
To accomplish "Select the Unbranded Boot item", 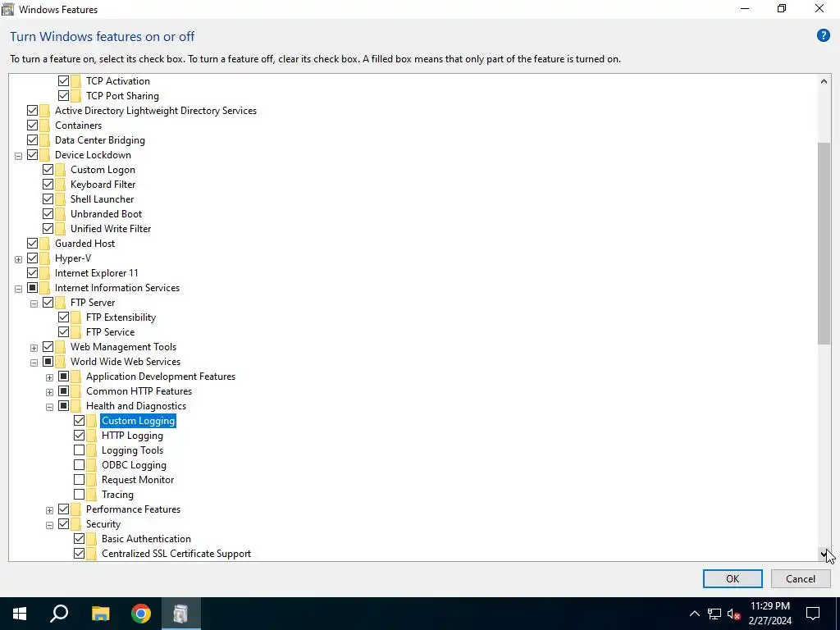I will (106, 214).
